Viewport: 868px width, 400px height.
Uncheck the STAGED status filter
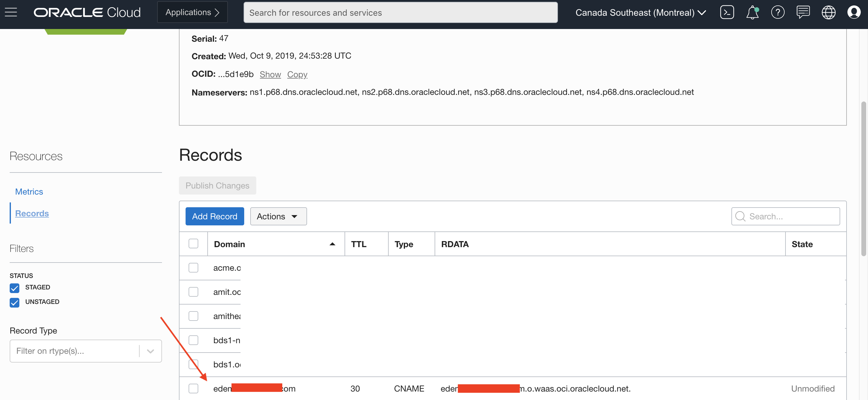click(15, 288)
